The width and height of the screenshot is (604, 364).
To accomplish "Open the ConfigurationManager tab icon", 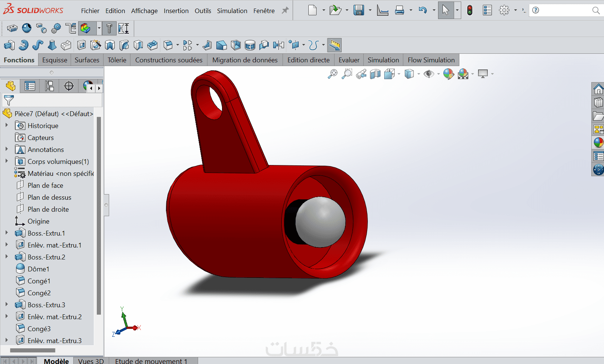I will [49, 86].
